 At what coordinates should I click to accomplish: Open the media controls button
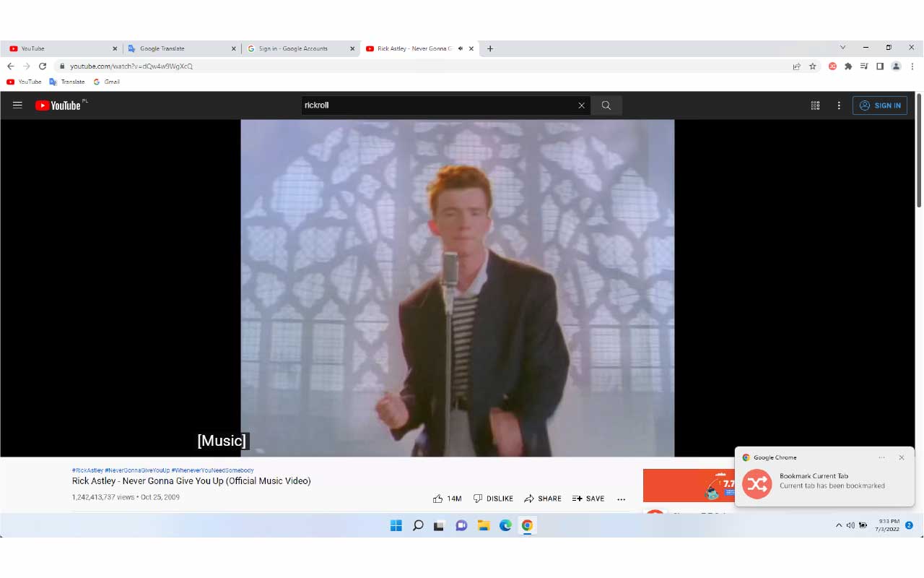coord(864,66)
